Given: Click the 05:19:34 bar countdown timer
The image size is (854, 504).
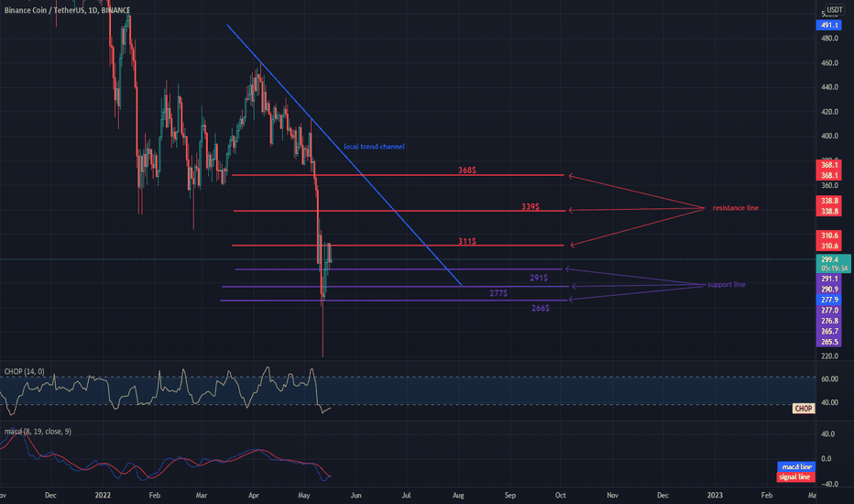Looking at the screenshot, I should point(834,268).
